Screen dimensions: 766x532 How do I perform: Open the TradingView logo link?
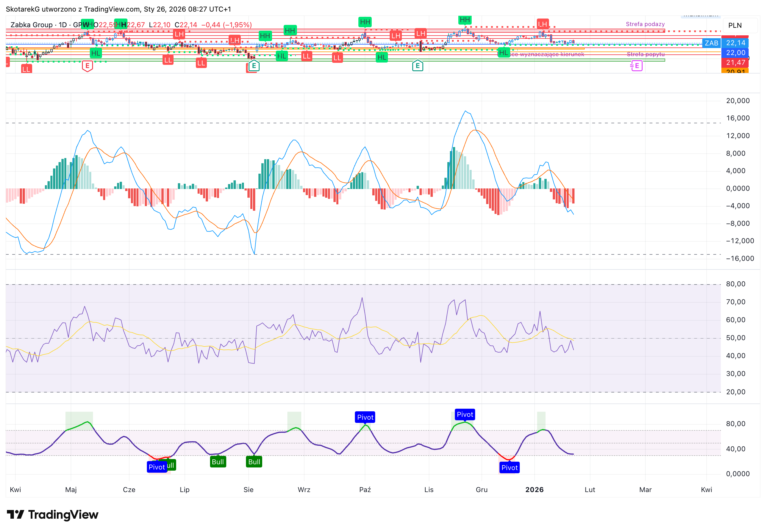pyautogui.click(x=53, y=514)
